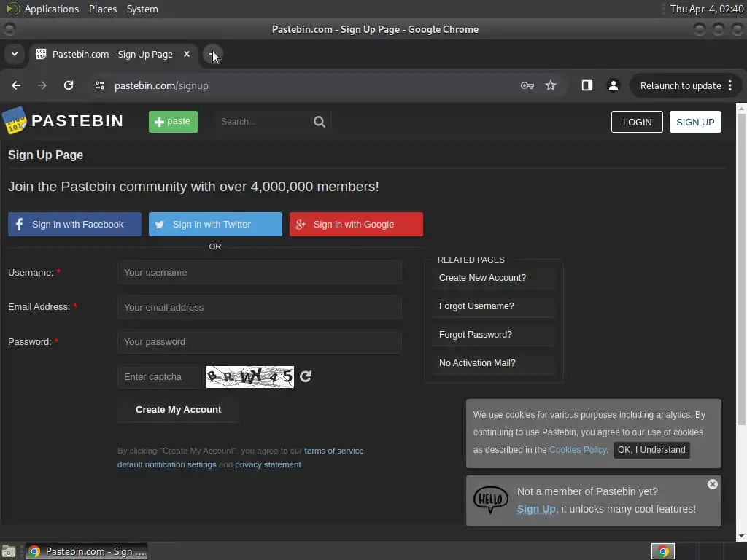The image size is (747, 560).
Task: Focus the Enter captcha field
Action: 160,377
